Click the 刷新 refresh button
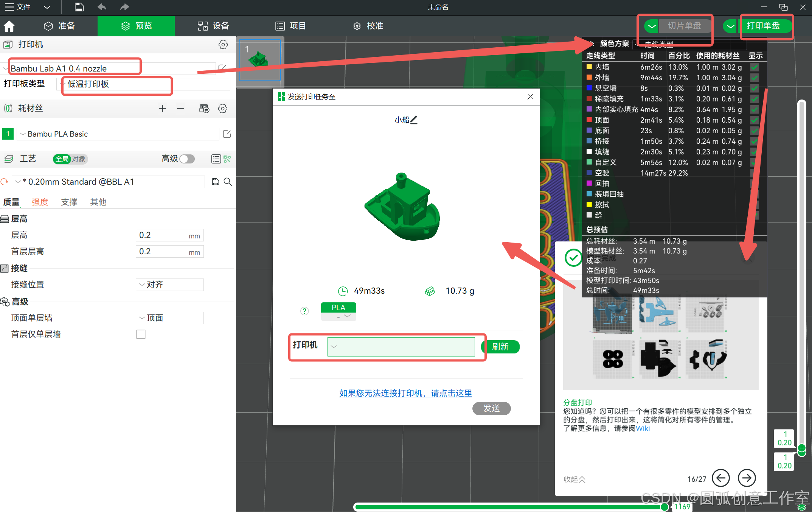This screenshot has height=512, width=812. pyautogui.click(x=500, y=347)
